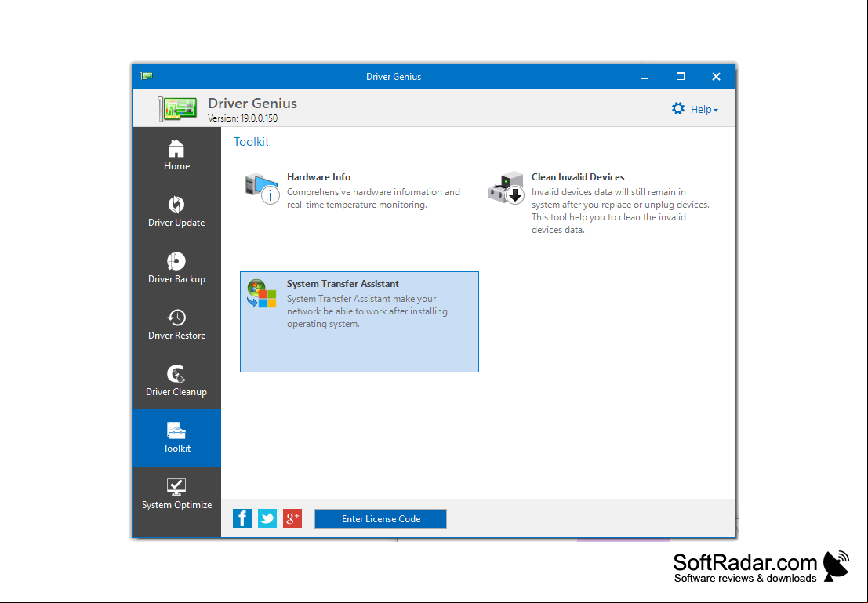Go to the Home section icon
This screenshot has width=868, height=603.
[176, 148]
